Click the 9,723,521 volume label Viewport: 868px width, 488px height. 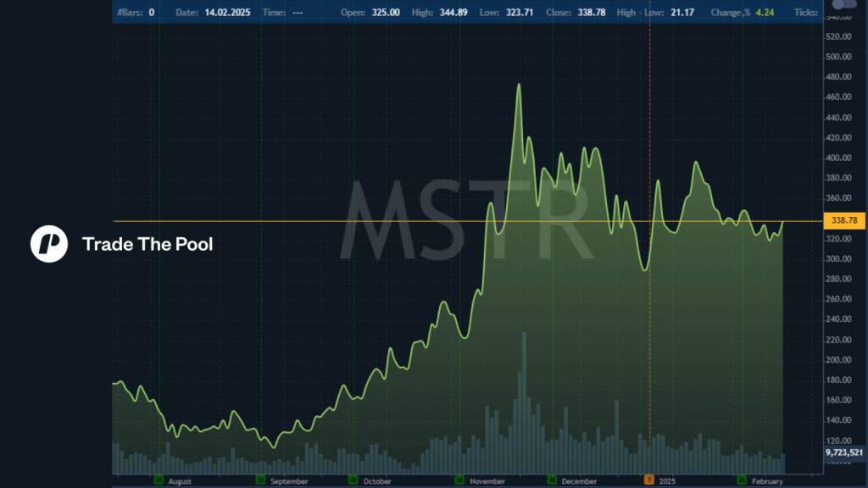coord(844,453)
